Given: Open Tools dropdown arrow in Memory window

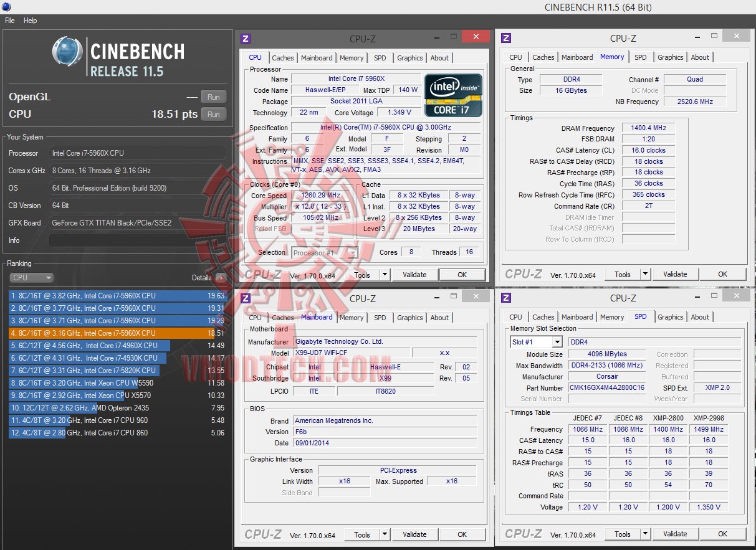Looking at the screenshot, I should [x=645, y=274].
